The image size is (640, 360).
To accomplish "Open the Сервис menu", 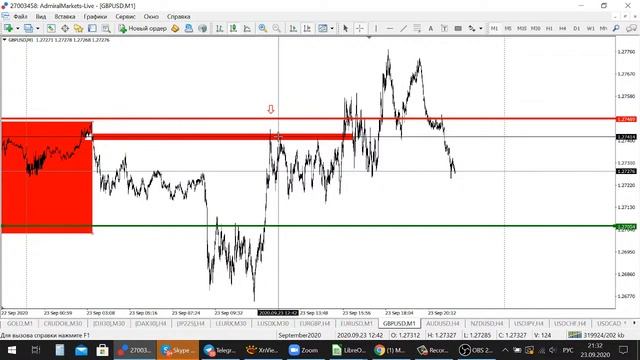I will point(125,17).
